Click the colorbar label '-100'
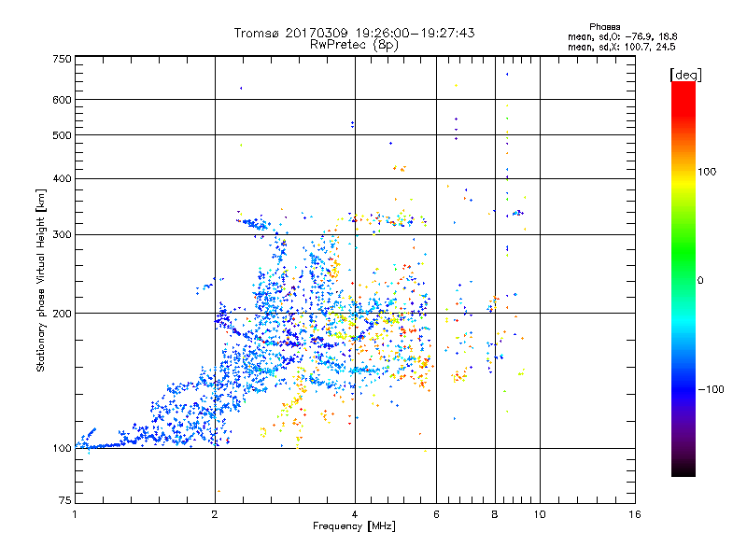This screenshot has height=560, width=747. (711, 389)
